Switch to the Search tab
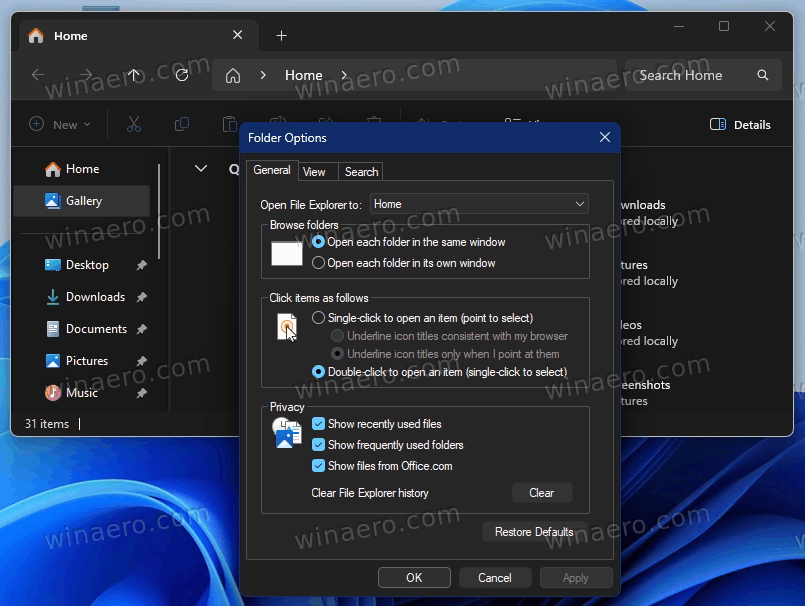805x606 pixels. click(x=361, y=172)
